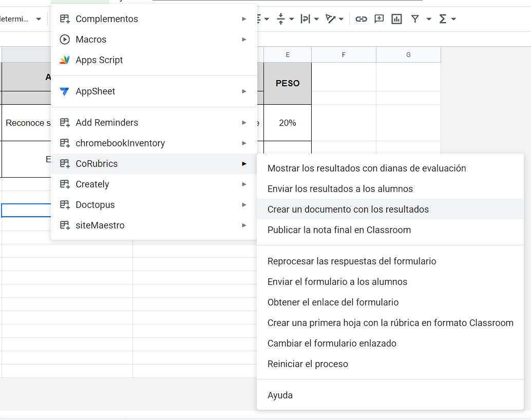
Task: Click the insert chart toolbar icon
Action: (x=396, y=19)
